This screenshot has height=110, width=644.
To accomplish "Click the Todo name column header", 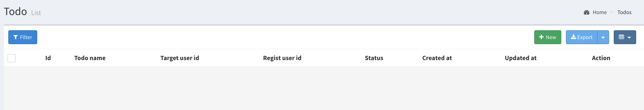I will [90, 58].
